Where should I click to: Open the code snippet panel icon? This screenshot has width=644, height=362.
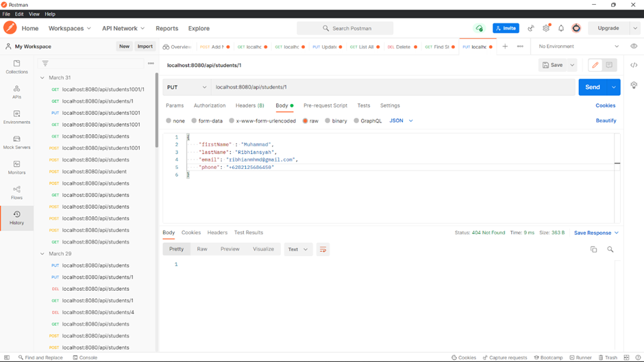point(634,65)
